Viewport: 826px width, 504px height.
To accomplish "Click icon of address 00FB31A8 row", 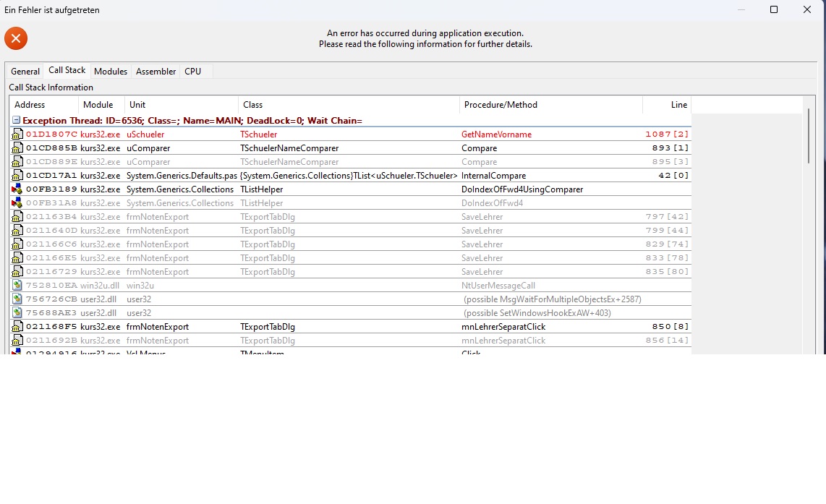I will click(x=17, y=202).
